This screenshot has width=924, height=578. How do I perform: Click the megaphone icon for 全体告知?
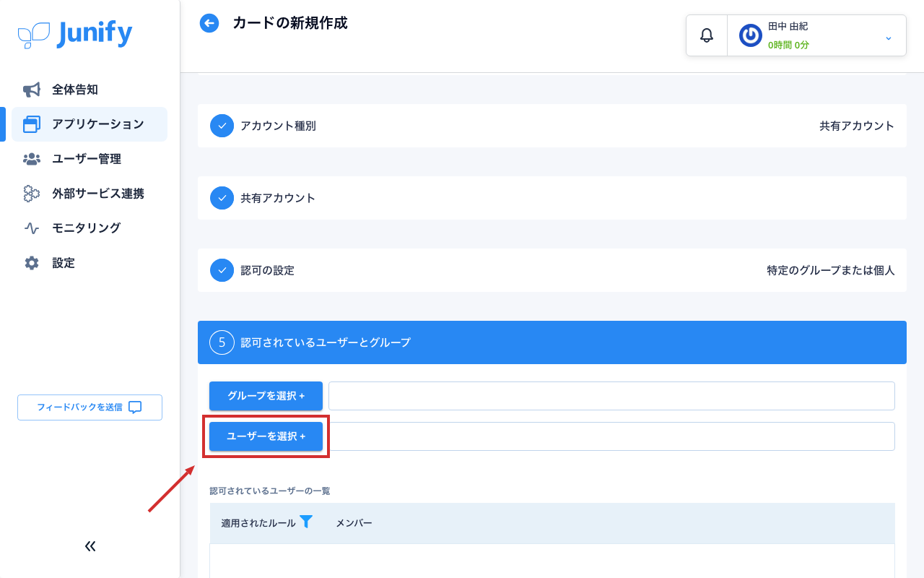tap(32, 90)
